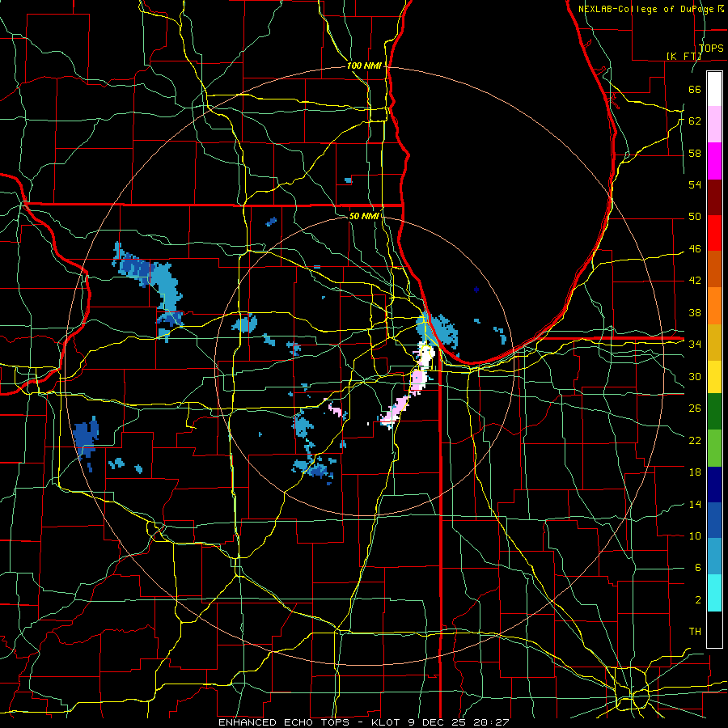Select the dark green legend swatch

[714, 412]
